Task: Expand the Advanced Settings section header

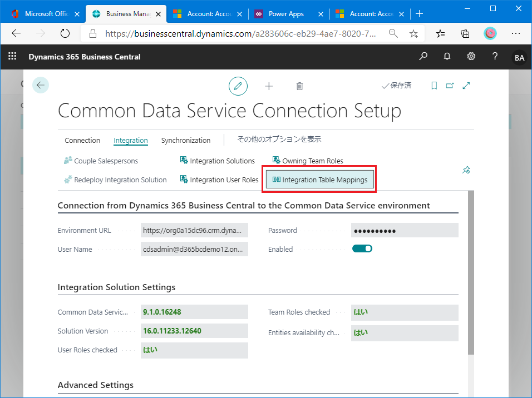Action: [95, 385]
